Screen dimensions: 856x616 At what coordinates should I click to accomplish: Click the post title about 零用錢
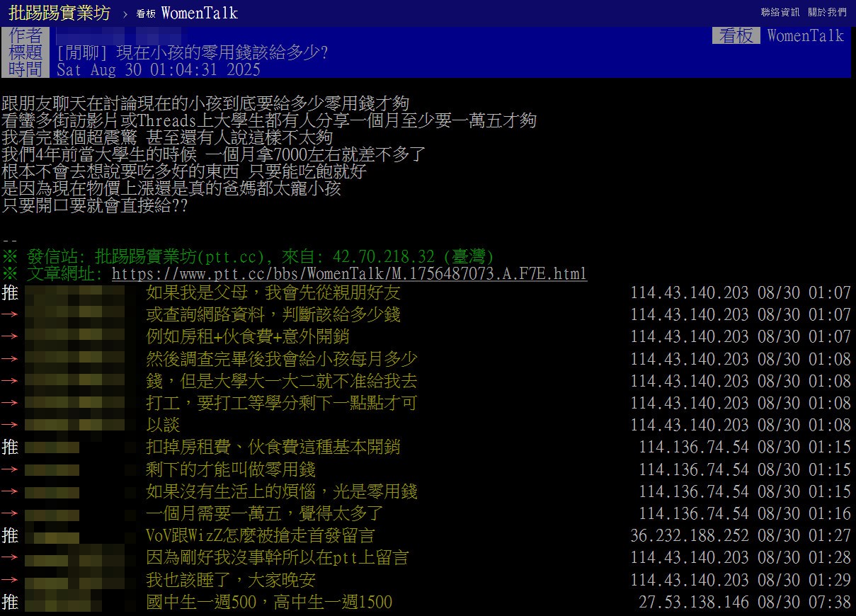[192, 53]
